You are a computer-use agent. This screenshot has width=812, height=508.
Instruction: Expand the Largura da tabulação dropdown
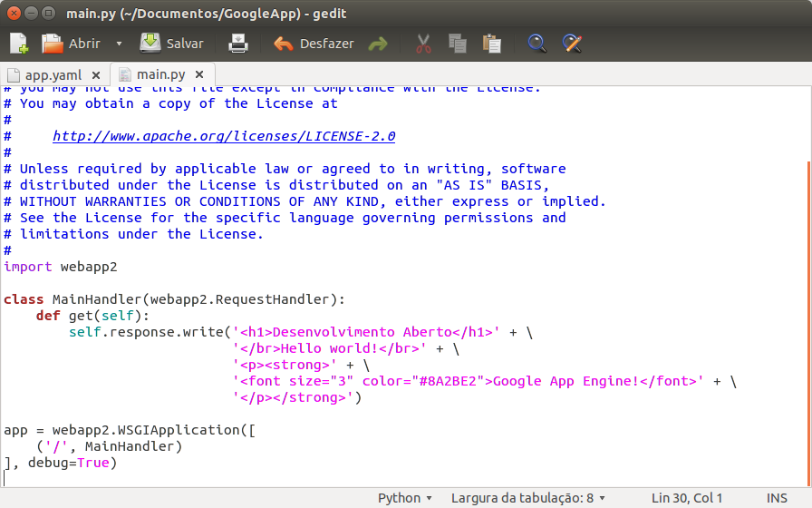[527, 498]
